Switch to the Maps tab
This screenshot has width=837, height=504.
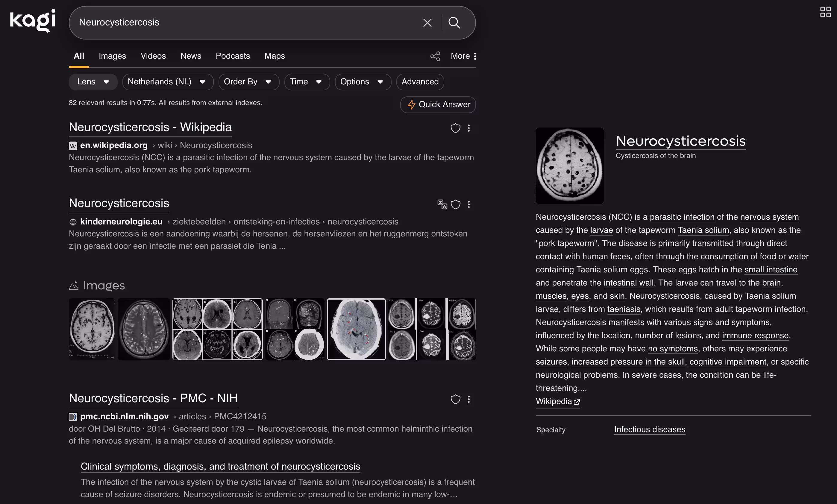pos(275,56)
